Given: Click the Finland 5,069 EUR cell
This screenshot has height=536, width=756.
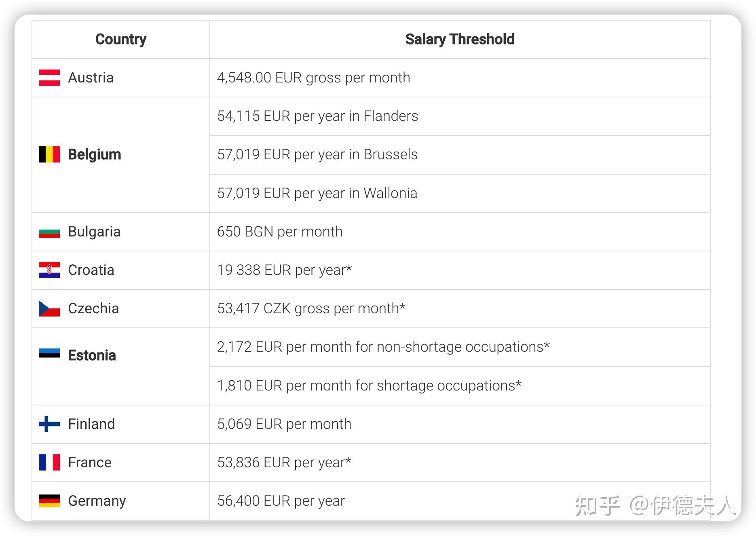Looking at the screenshot, I should [284, 424].
